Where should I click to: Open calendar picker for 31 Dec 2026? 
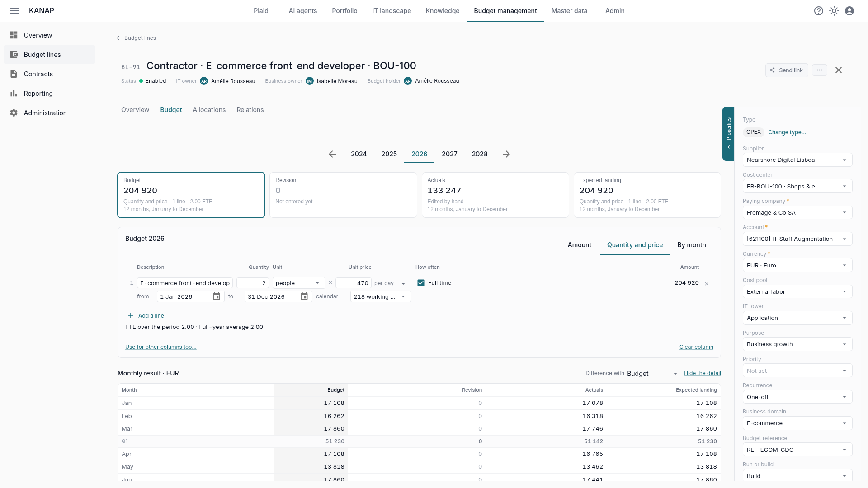point(304,296)
